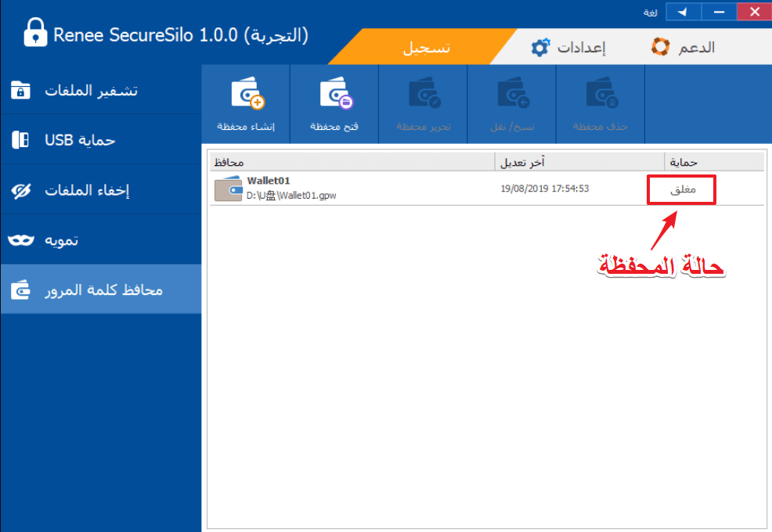This screenshot has height=532, width=772.
Task: Click the crossed-eye icon beside إخفاء الملفات
Action: tap(21, 190)
